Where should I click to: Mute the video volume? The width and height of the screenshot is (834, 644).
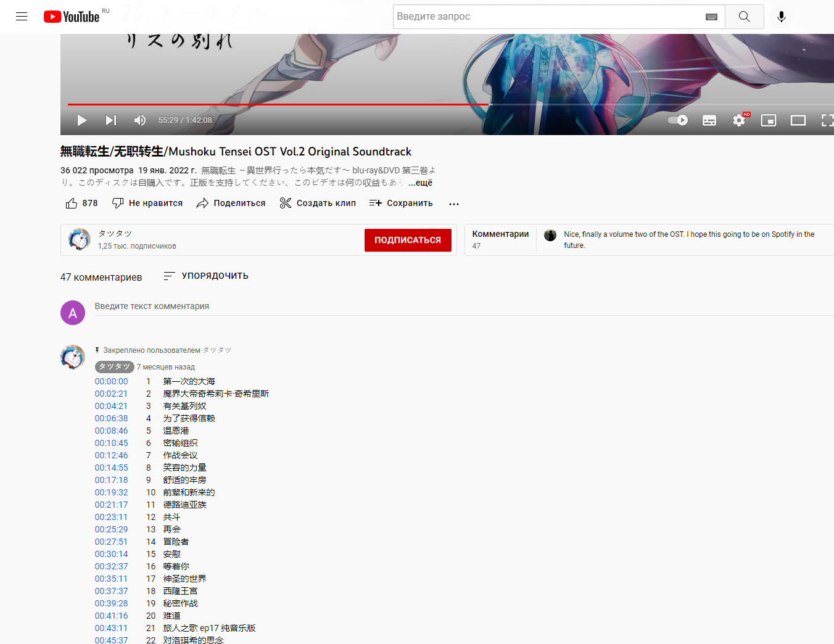point(140,120)
